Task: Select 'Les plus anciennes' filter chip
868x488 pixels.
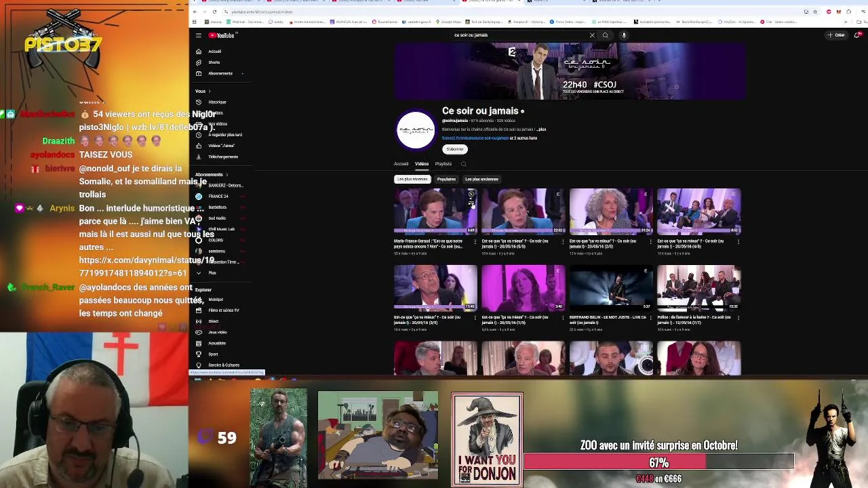Action: [x=481, y=180]
